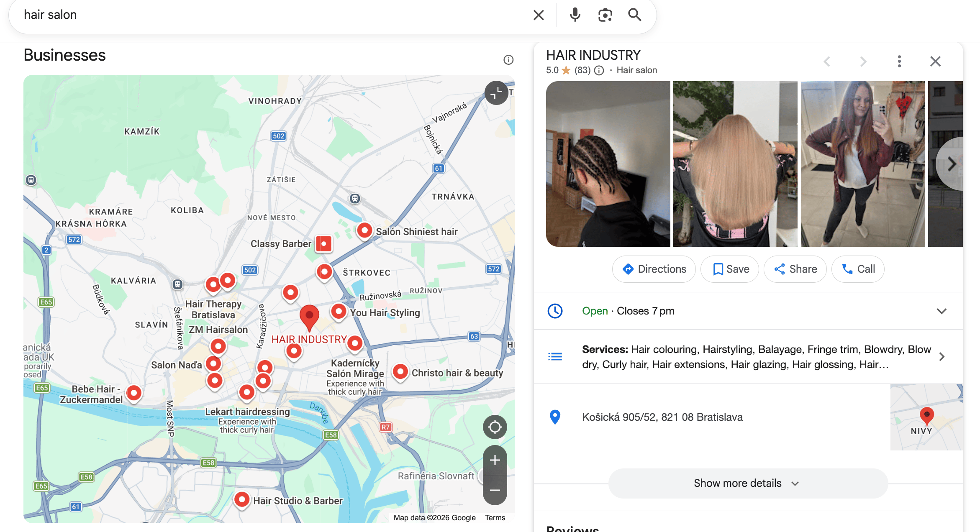Save HAIR INDUSTRY to a list
The height and width of the screenshot is (532, 980).
click(x=730, y=269)
